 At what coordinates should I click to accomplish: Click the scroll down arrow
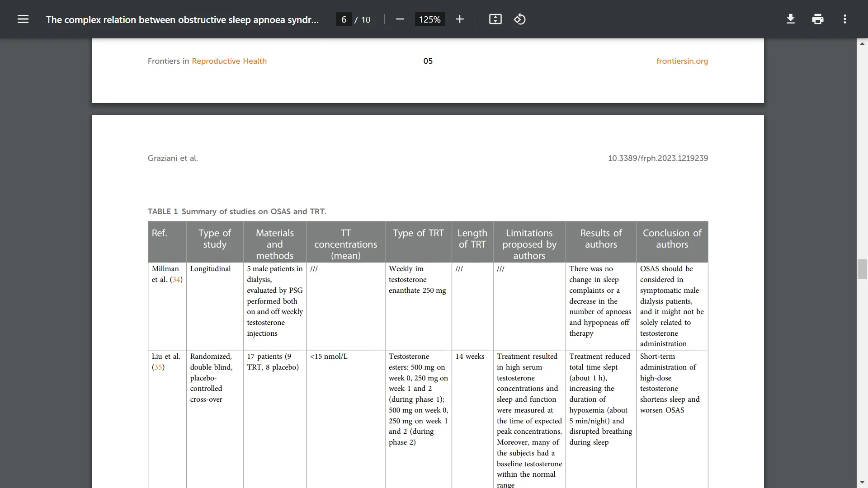coord(862,482)
